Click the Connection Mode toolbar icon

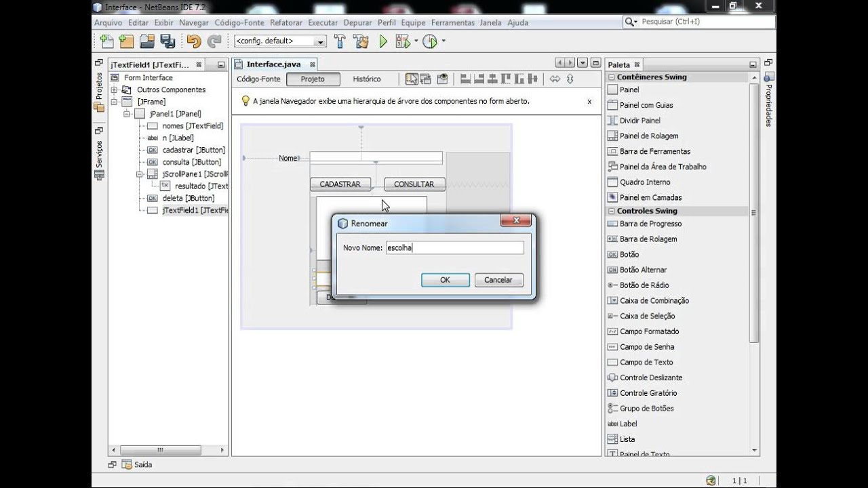click(x=425, y=79)
